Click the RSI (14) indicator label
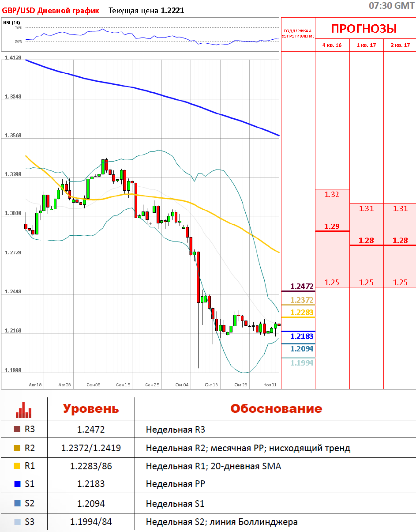This screenshot has height=532, width=416. 11,23
